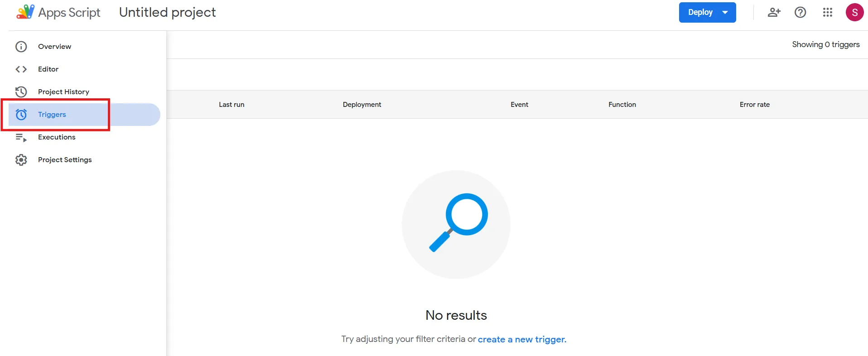Open the Help question mark icon
868x356 pixels.
800,12
